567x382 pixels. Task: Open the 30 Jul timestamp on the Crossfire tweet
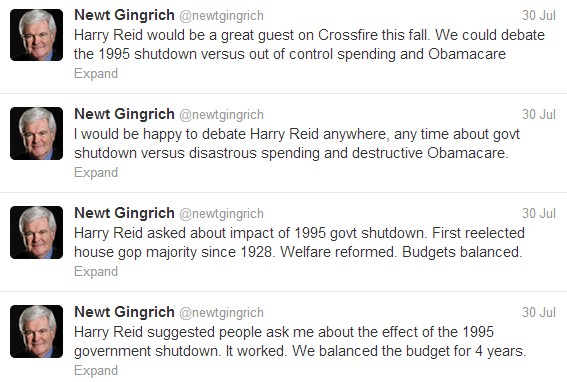(539, 15)
